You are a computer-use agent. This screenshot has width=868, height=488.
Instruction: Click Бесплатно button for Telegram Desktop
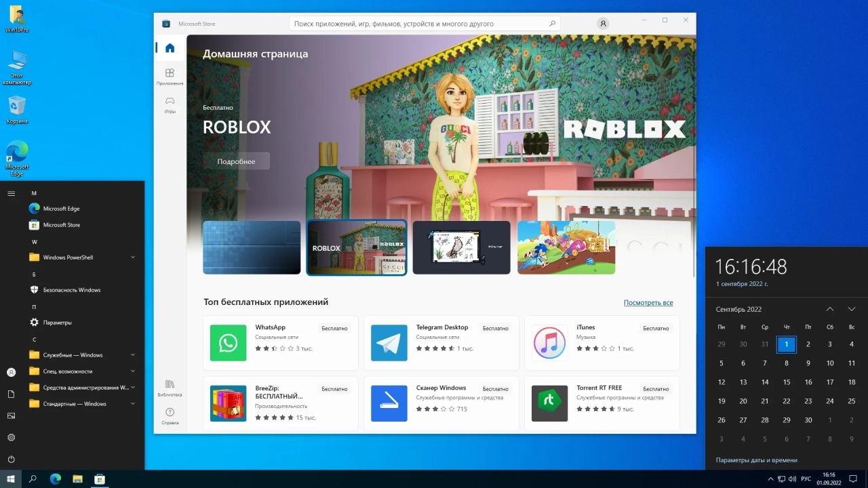pos(495,329)
